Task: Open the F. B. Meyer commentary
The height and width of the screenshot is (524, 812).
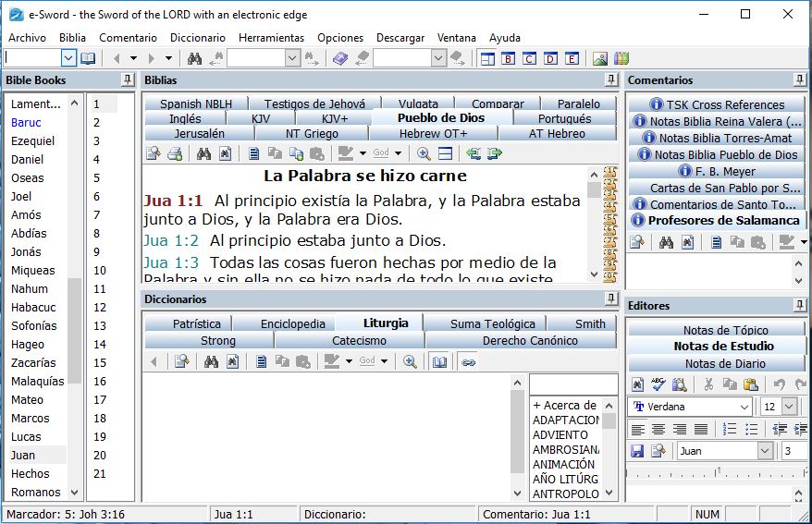Action: (717, 171)
